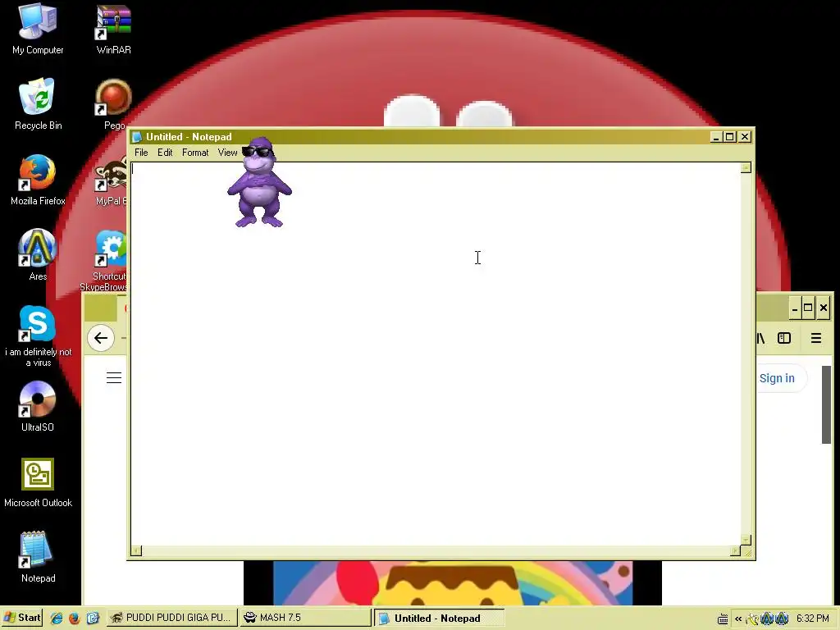Screen dimensions: 840x630
Task: Click the Bonzi Buddy purple gorilla
Action: [x=259, y=182]
